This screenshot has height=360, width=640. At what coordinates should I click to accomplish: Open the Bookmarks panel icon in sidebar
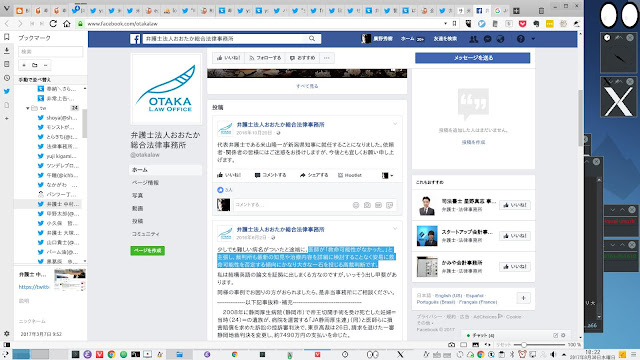(7, 37)
